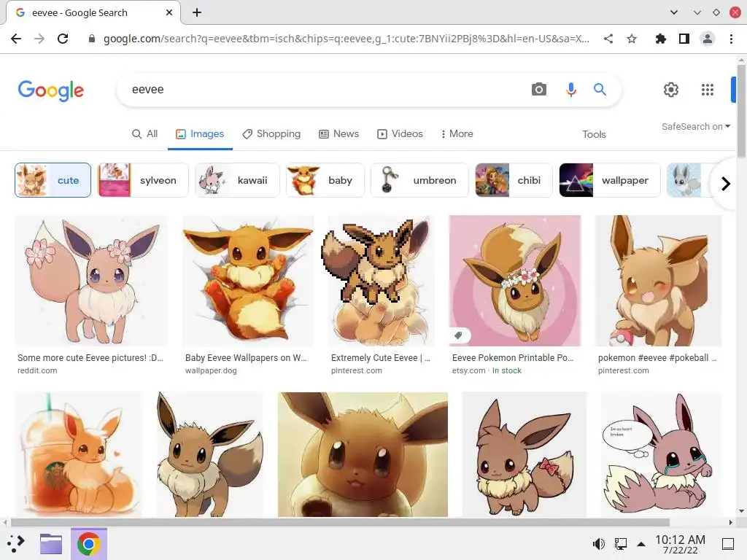Open the Chrome profile avatar
The image size is (747, 560).
[x=708, y=39]
